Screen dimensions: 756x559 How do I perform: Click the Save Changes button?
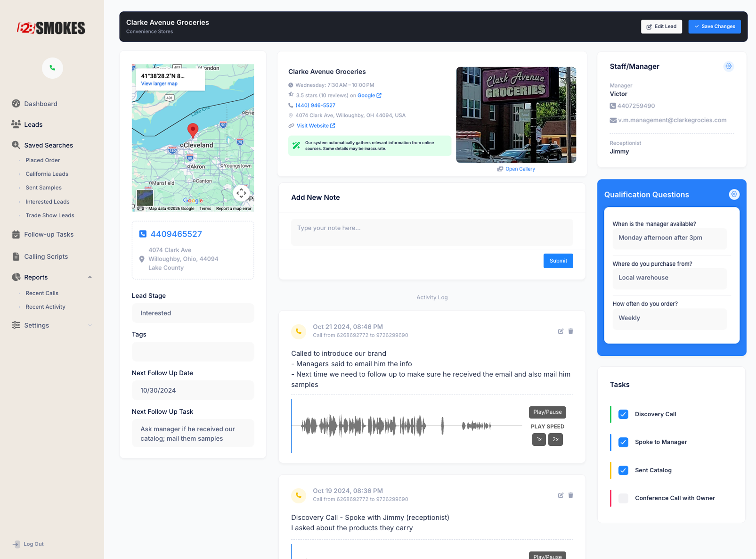(714, 26)
